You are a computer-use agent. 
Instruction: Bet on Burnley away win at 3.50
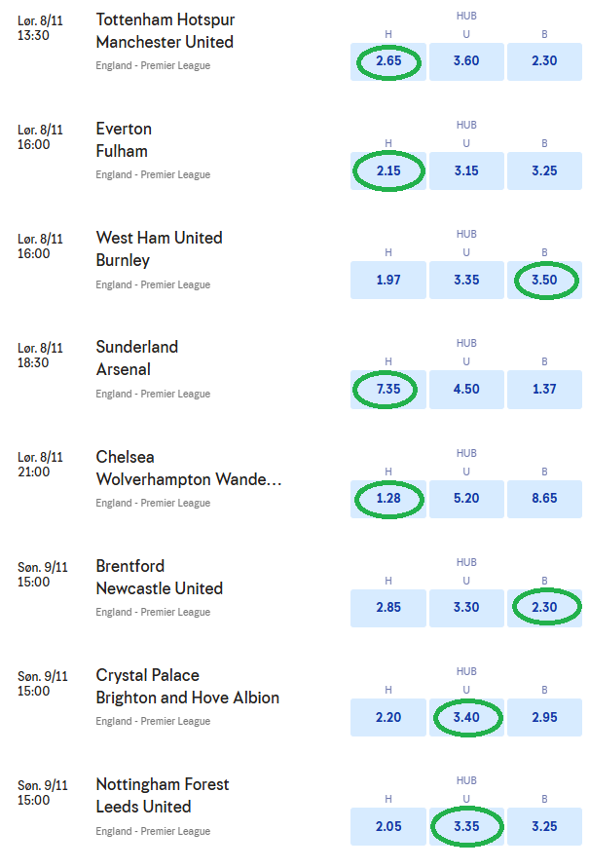point(544,281)
